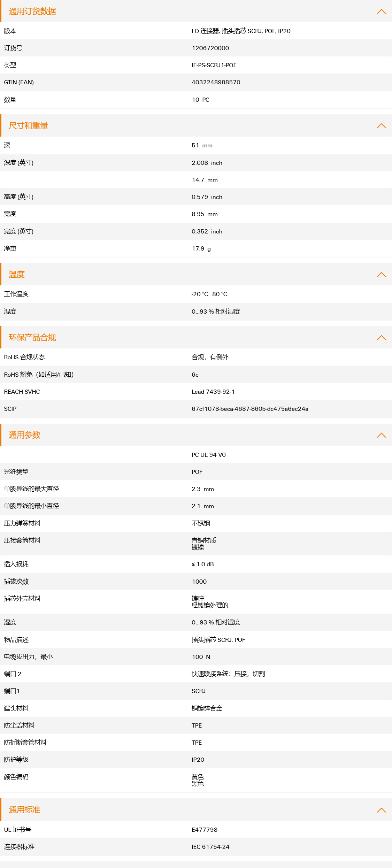This screenshot has width=392, height=868.
Task: Click ferrule housing material 铸锌
Action: tap(198, 598)
